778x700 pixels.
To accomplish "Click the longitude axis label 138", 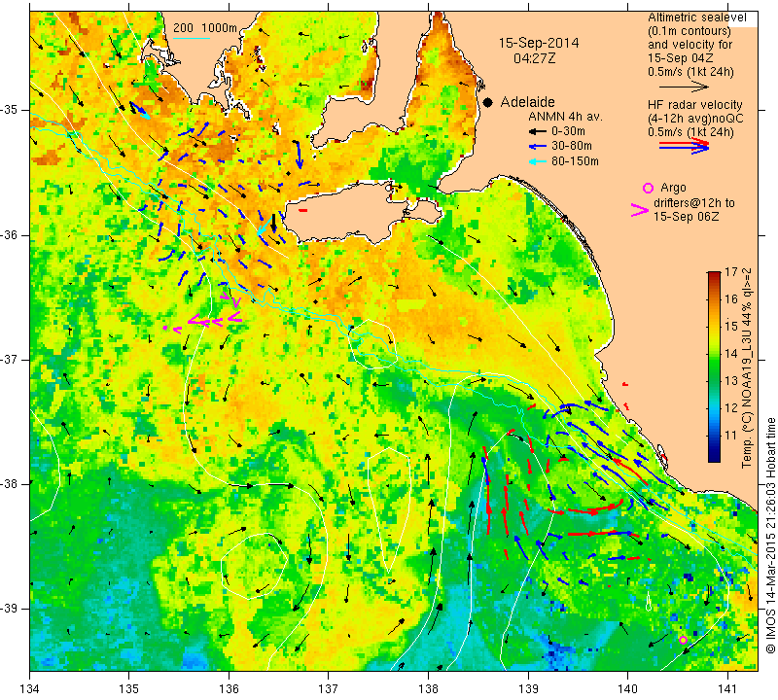I will tap(428, 689).
